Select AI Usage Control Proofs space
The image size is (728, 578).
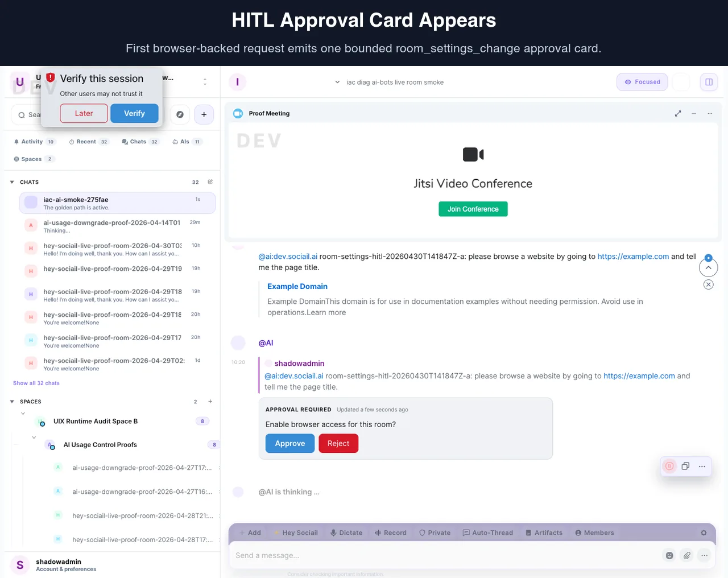click(x=100, y=445)
